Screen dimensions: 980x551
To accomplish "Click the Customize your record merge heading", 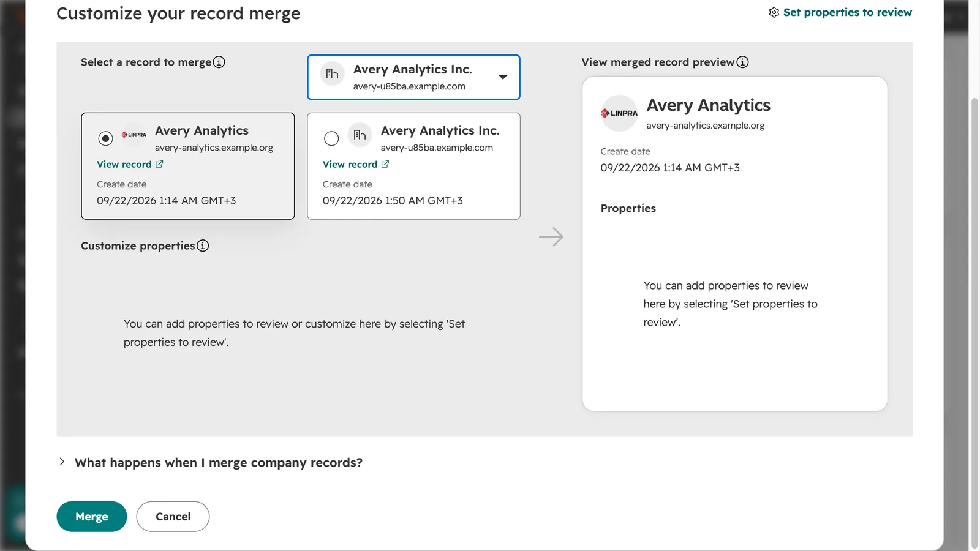I will tap(178, 13).
